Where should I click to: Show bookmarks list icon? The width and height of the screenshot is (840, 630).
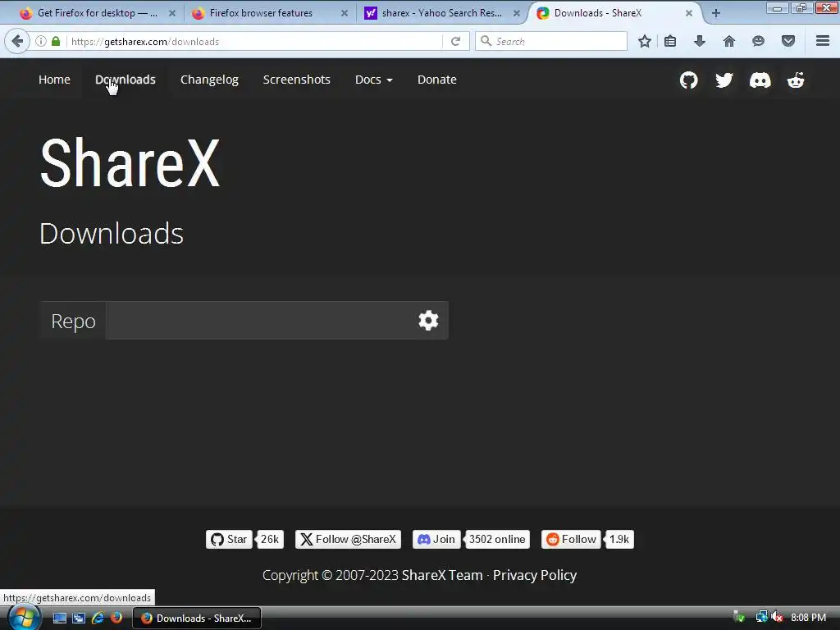point(669,41)
